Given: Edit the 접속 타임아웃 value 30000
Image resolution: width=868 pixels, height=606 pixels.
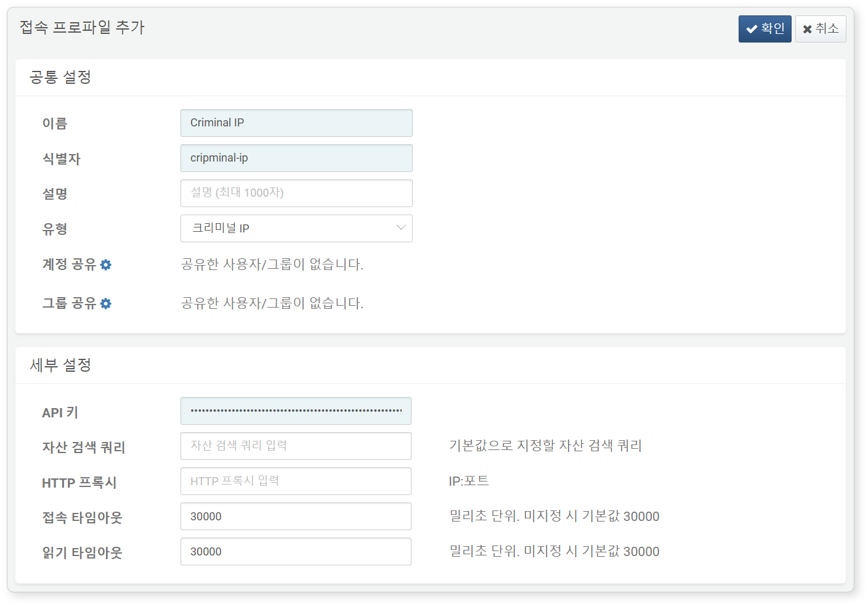Looking at the screenshot, I should pos(296,517).
